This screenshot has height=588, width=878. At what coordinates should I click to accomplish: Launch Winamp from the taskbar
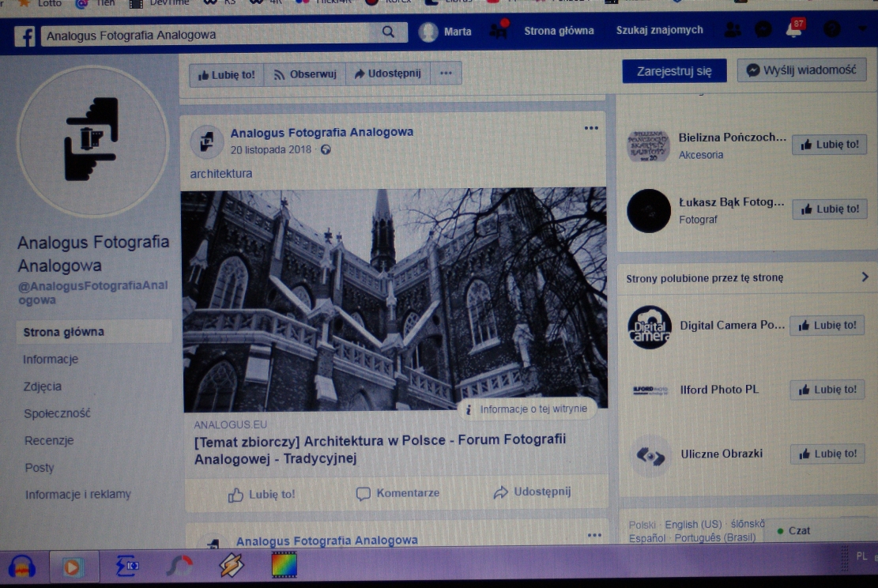click(x=232, y=565)
